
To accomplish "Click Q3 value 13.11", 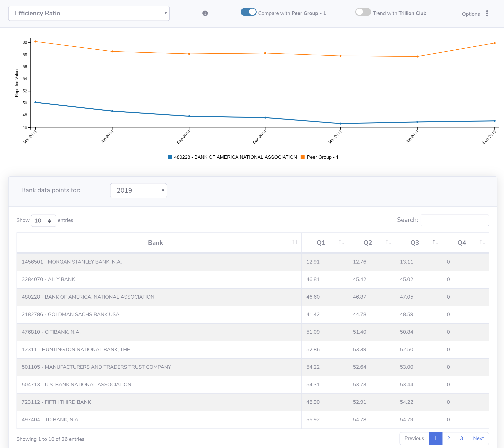I will [x=406, y=262].
